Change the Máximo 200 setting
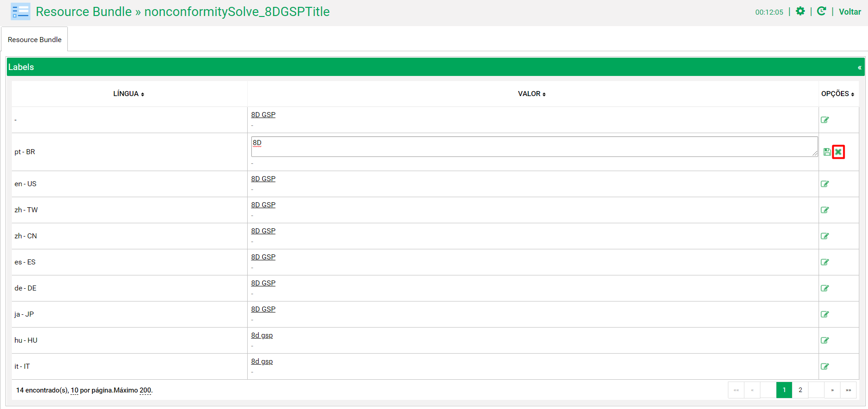This screenshot has width=868, height=409. [146, 390]
